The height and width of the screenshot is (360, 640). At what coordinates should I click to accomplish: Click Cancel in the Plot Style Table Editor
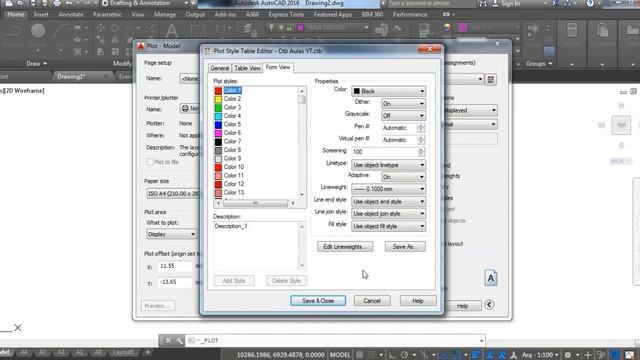[372, 300]
